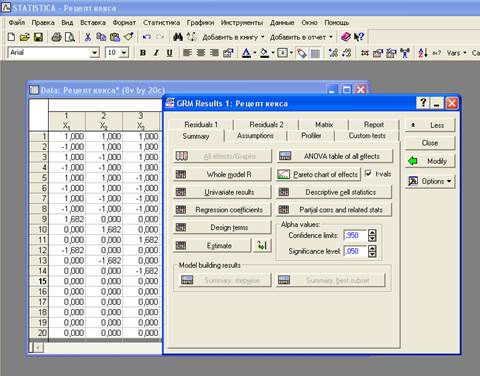The width and height of the screenshot is (480, 376).
Task: Switch to the Report tab
Action: point(374,124)
